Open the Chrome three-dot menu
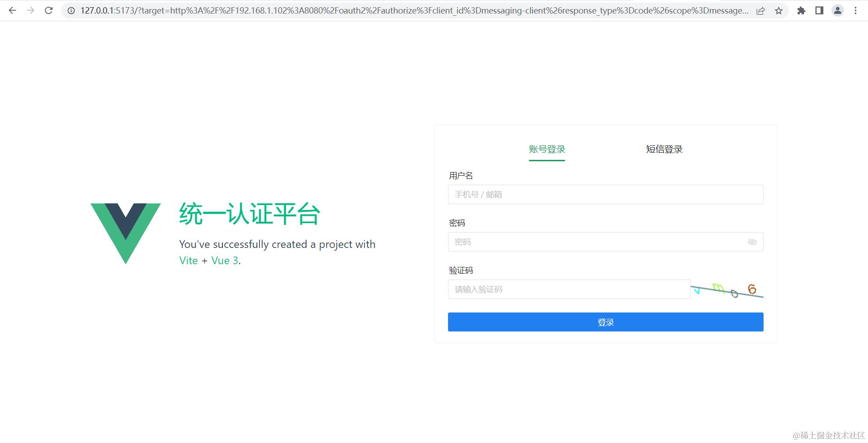Image resolution: width=868 pixels, height=443 pixels. coord(855,10)
